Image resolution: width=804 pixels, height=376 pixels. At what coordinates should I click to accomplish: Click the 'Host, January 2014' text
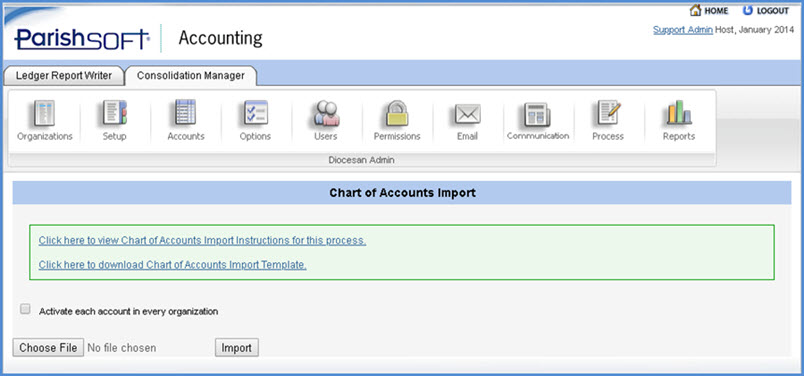[x=754, y=30]
